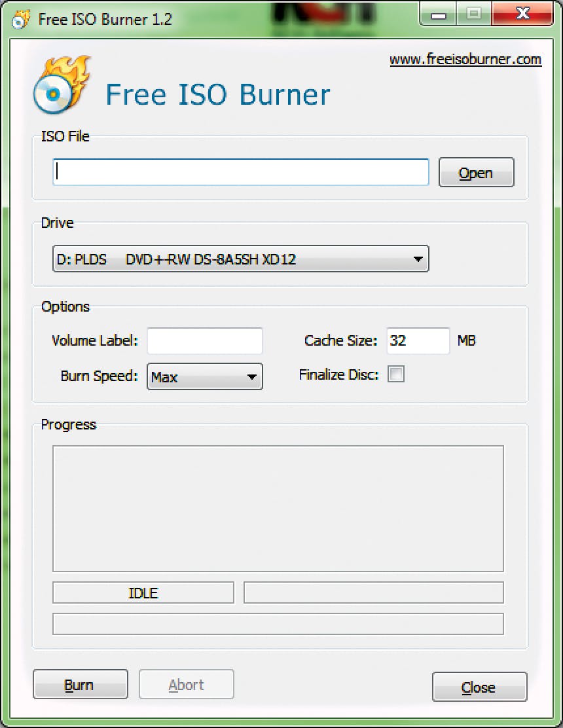Click the Close button at the bottom right
The image size is (563, 728).
click(x=479, y=687)
